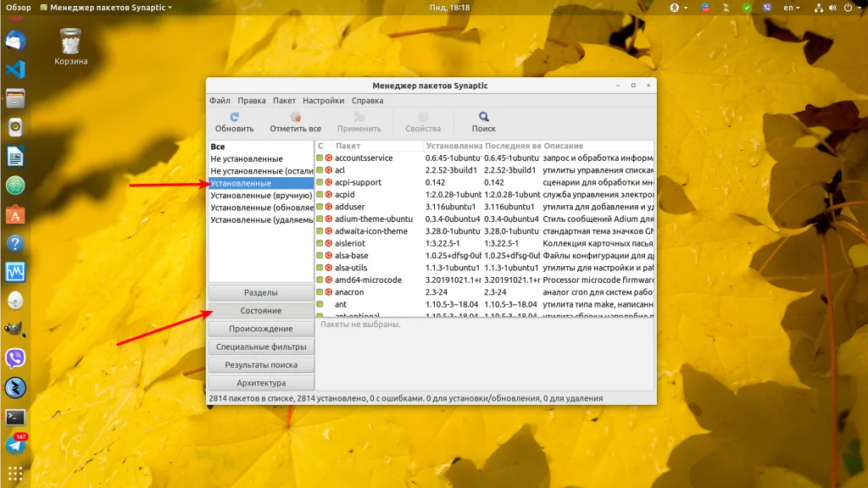Toggle status checkbox for adduser package

click(320, 207)
